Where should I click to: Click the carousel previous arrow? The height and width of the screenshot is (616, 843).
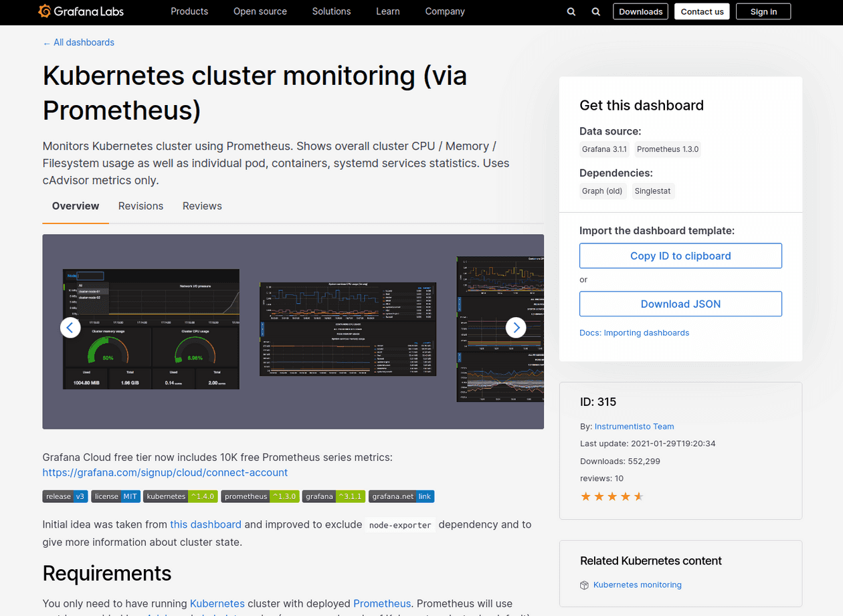tap(70, 327)
